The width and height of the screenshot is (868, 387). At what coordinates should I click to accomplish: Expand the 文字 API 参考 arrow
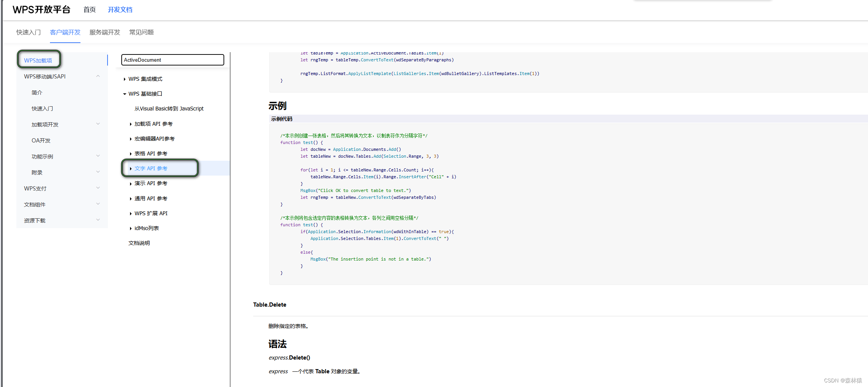pyautogui.click(x=130, y=169)
